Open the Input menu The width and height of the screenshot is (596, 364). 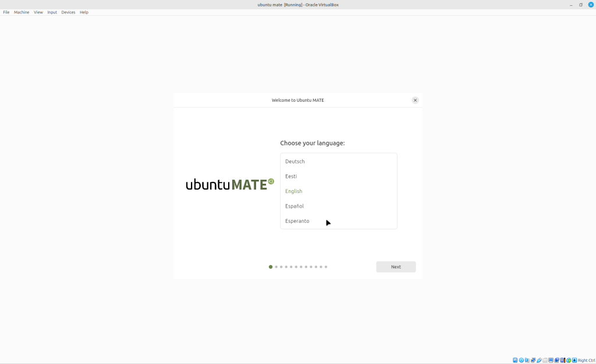(52, 12)
